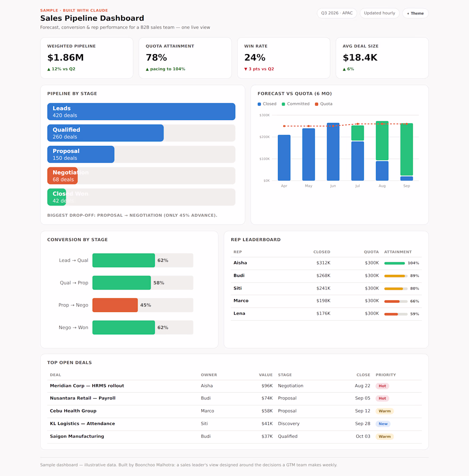Click the Qual → Prop 58% conversion bar

[x=122, y=283]
